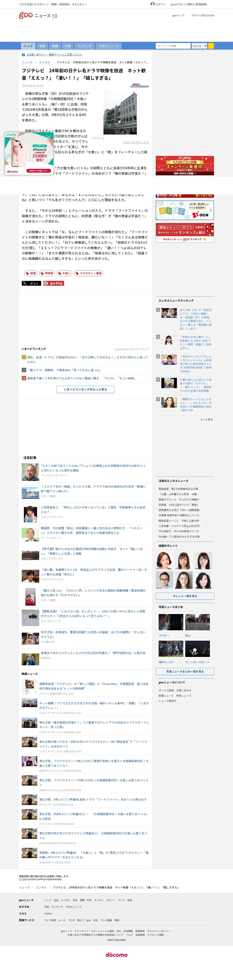Viewport: 233px width, 980px height.
Task: Click the バラエティー番組 tag
Action: 89,273
